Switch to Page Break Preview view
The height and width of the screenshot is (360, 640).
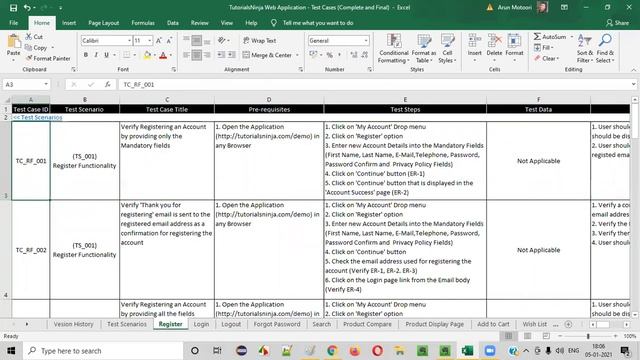point(546,336)
